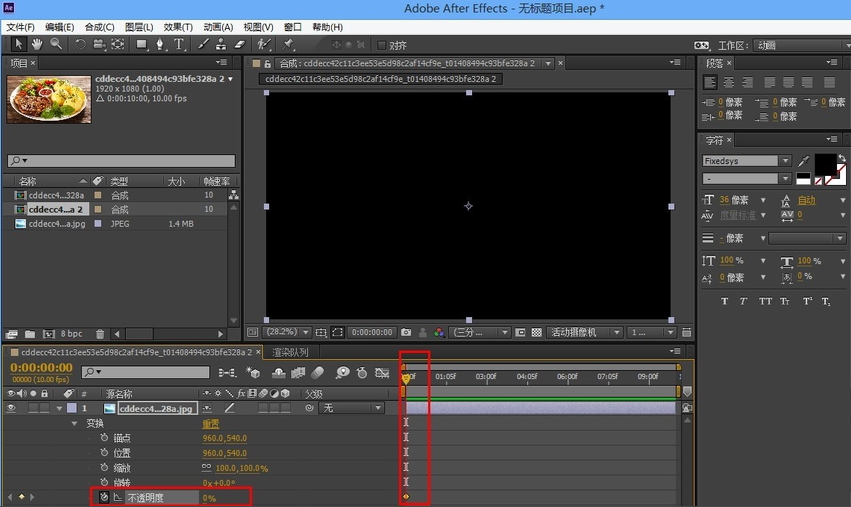Image resolution: width=851 pixels, height=507 pixels.
Task: Collapse the 变换 property group
Action: click(x=75, y=423)
